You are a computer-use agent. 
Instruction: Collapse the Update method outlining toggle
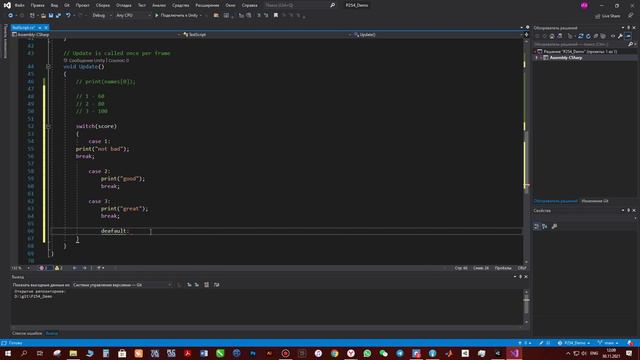pos(49,67)
